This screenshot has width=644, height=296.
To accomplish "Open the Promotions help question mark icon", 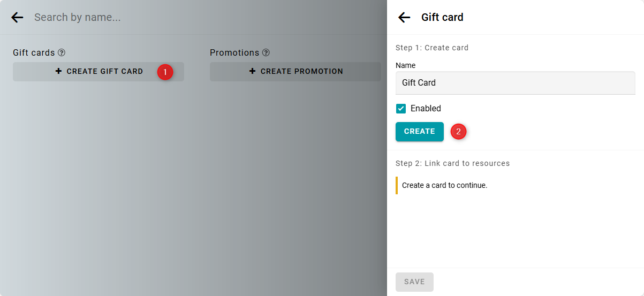I will point(266,52).
